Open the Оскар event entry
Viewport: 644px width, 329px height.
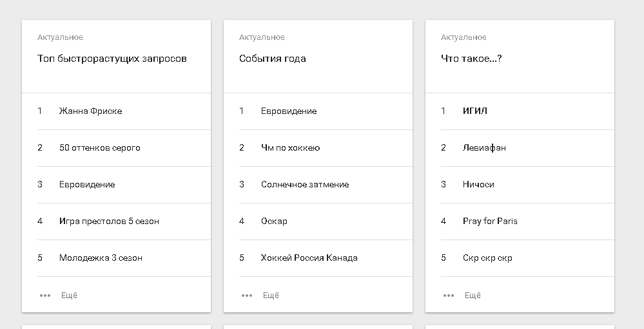(x=274, y=221)
